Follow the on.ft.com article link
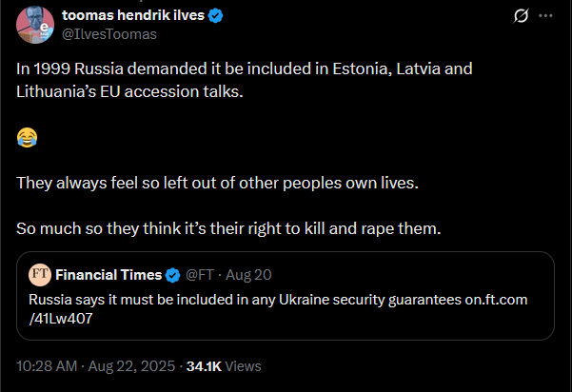This screenshot has height=392, width=572. [496, 300]
